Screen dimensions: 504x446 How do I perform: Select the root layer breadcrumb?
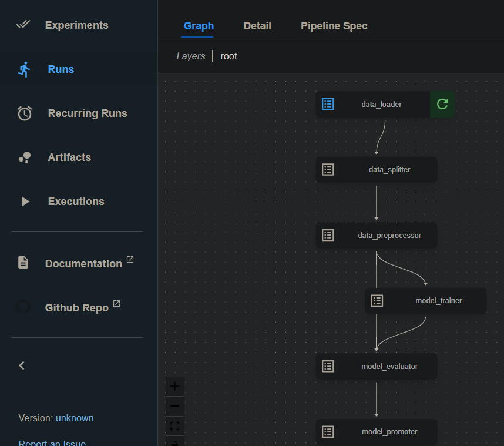[229, 56]
